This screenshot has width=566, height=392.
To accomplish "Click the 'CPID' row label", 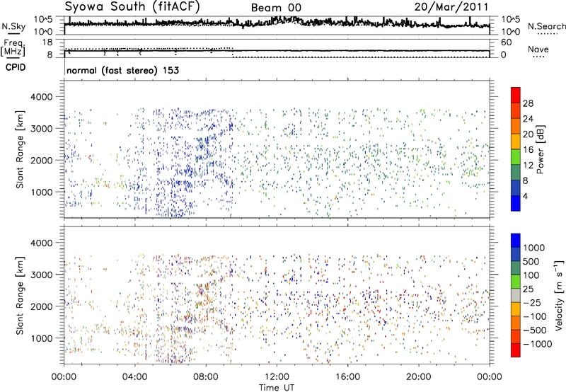I will point(16,67).
